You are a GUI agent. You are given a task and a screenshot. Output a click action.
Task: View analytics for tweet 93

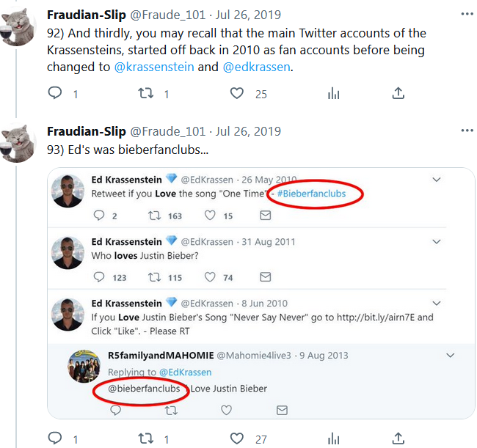[x=334, y=438]
